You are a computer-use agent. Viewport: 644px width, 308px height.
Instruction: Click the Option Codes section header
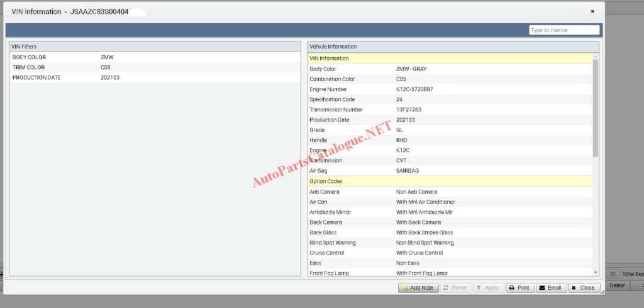pyautogui.click(x=450, y=181)
